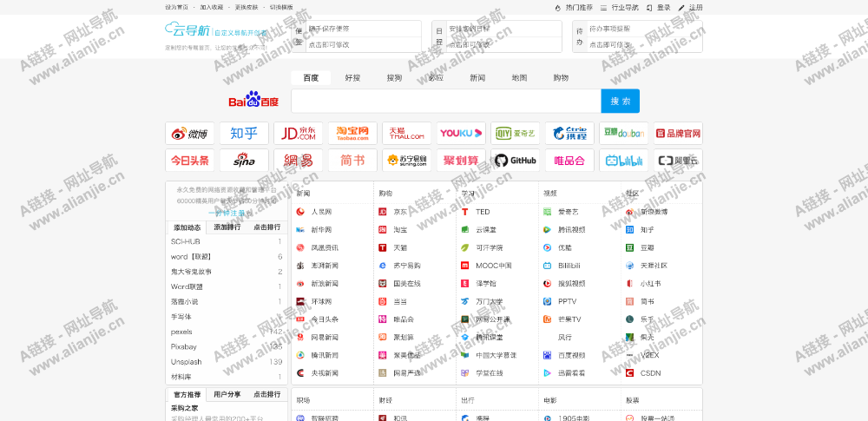Screen dimensions: 868x421
Task: Open the Sina logo tile
Action: coord(244,160)
